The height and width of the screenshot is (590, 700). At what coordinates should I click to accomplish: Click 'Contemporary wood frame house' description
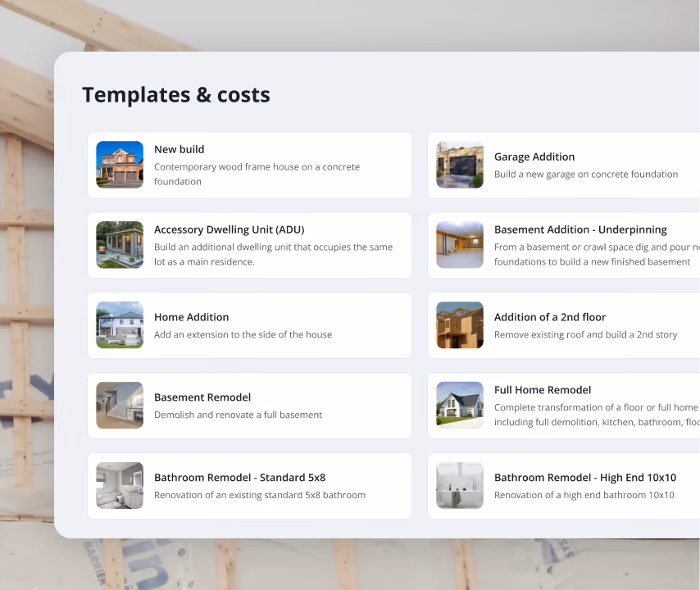257,174
